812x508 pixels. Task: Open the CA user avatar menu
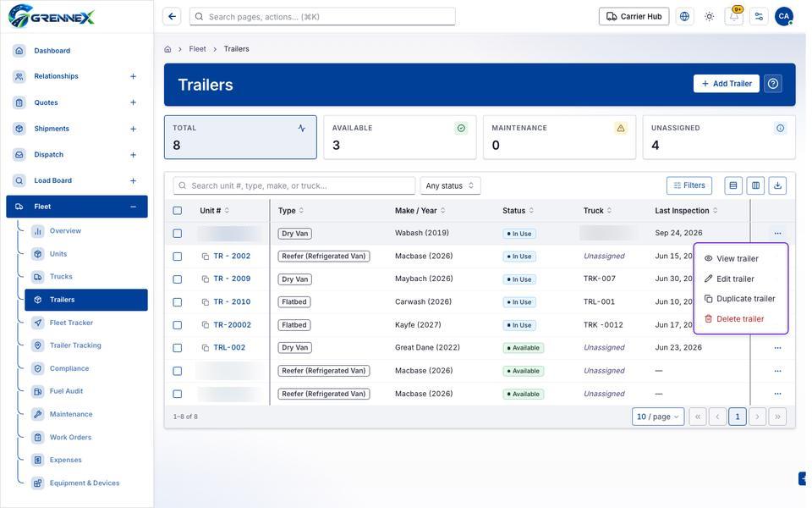(784, 17)
